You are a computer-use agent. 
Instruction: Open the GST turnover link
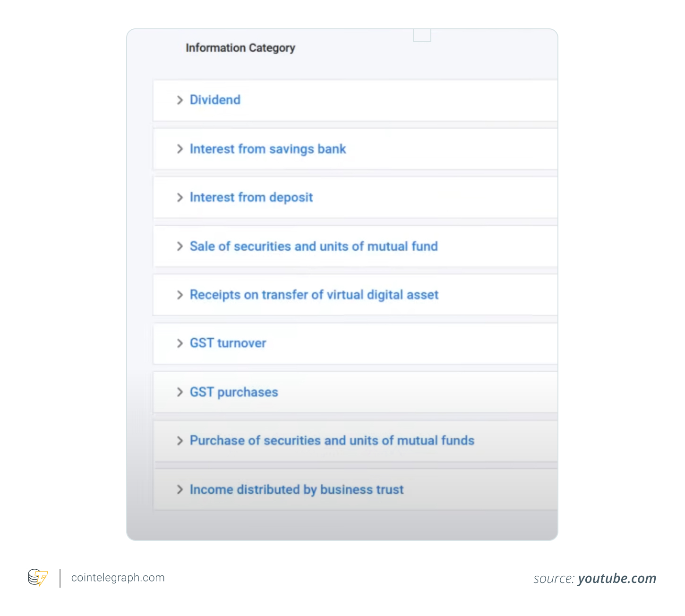click(x=228, y=343)
